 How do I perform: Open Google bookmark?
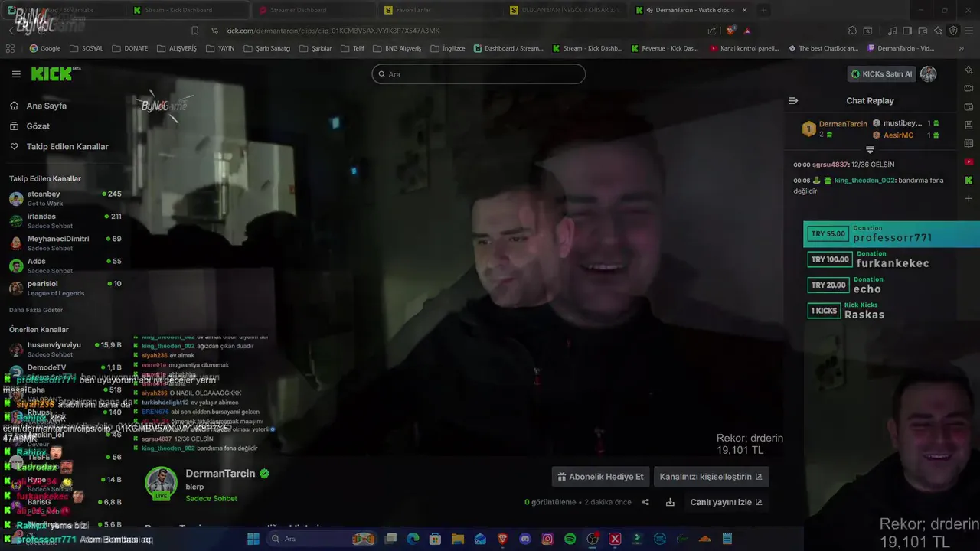pyautogui.click(x=44, y=48)
